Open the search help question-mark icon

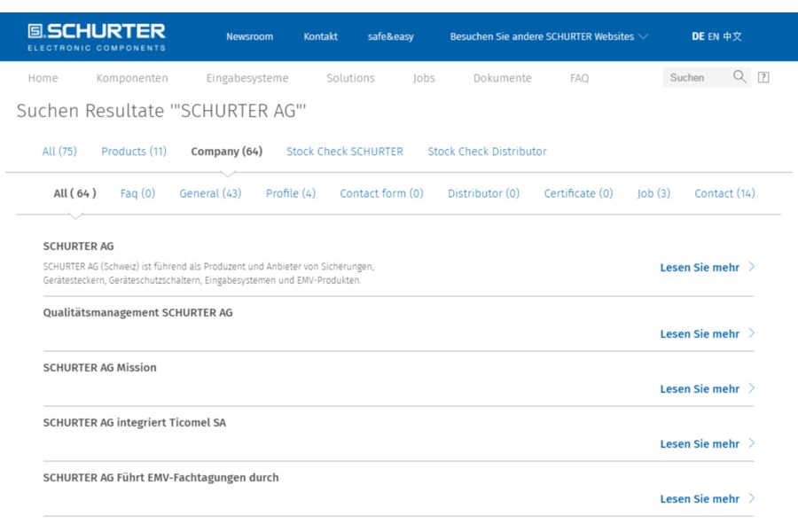(763, 77)
